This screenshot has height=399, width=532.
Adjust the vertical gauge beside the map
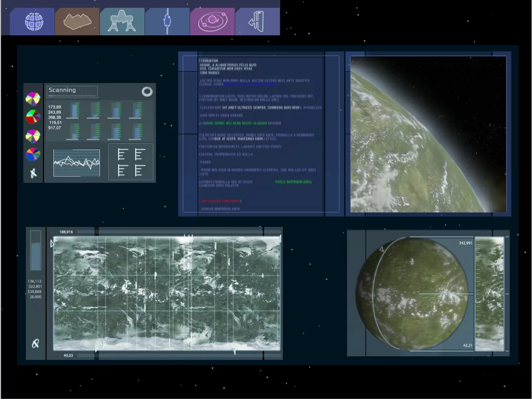[x=36, y=250]
